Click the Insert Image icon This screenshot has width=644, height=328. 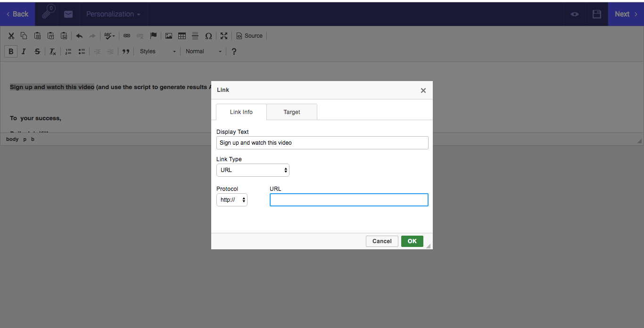tap(169, 36)
